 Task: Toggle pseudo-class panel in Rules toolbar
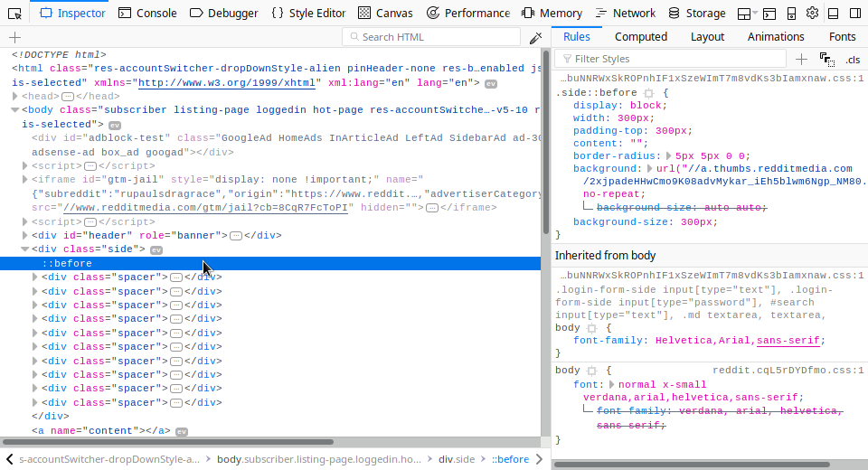point(826,59)
